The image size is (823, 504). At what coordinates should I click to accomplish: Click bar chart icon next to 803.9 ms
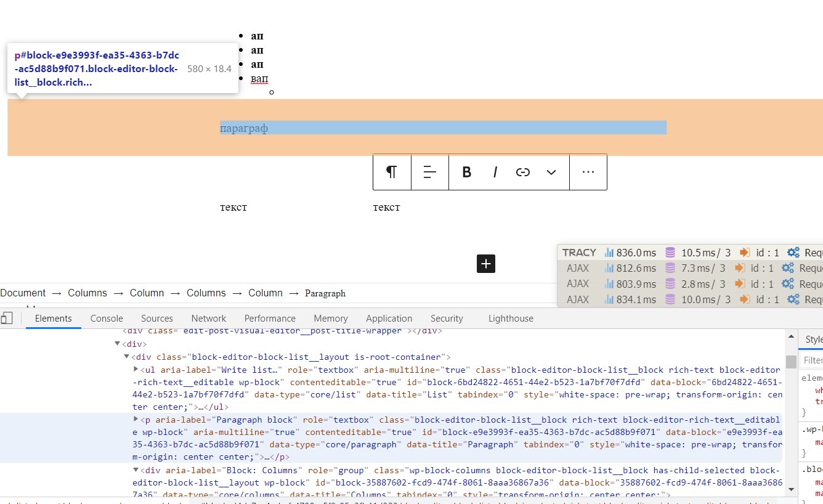pyautogui.click(x=610, y=284)
